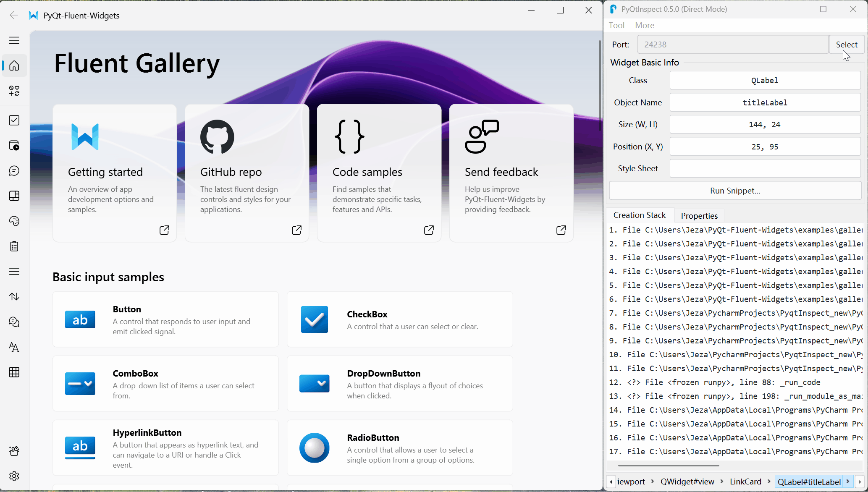Image resolution: width=868 pixels, height=492 pixels.
Task: Click the Run Snippet... button
Action: click(735, 191)
